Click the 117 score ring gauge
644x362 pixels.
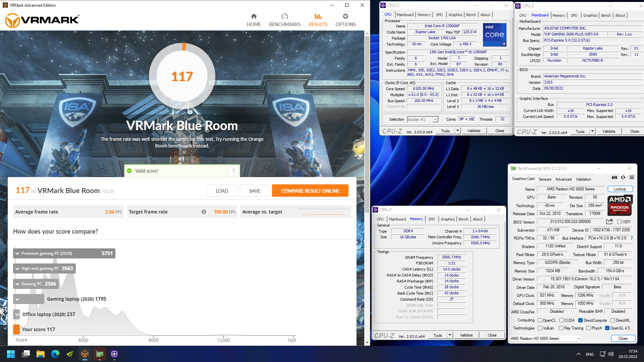coord(182,76)
